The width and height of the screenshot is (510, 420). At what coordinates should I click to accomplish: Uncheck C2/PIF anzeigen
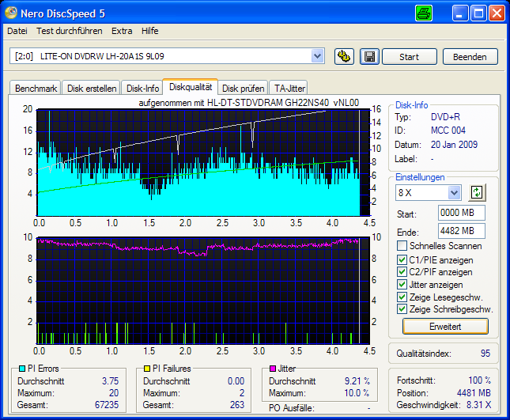402,272
